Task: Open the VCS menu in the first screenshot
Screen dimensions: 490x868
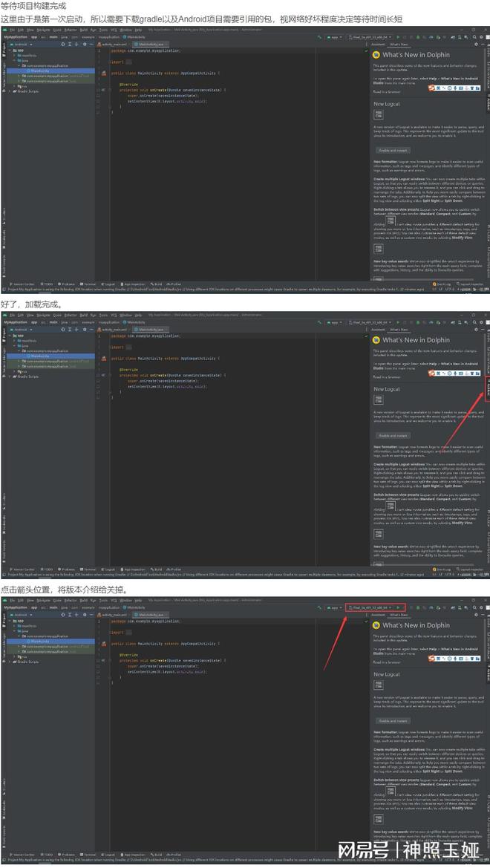Action: [114, 30]
